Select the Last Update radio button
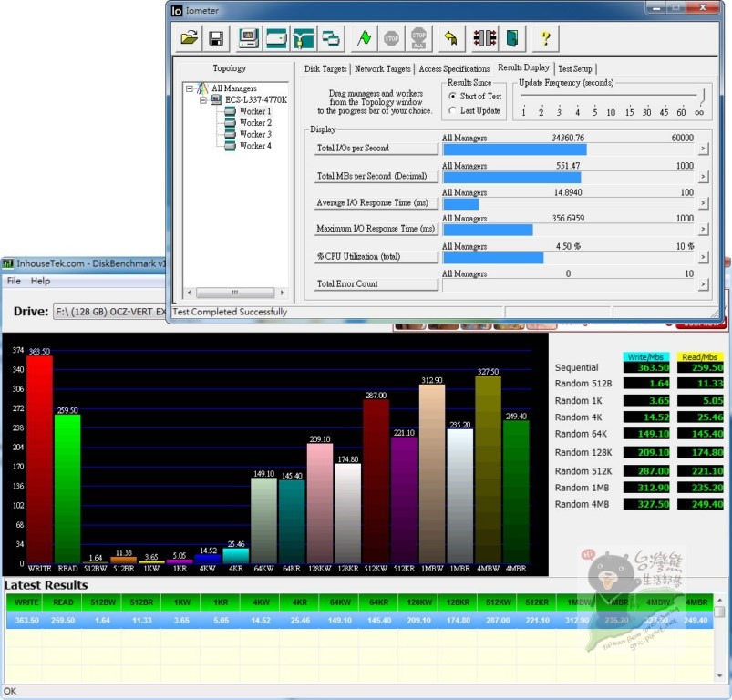 coord(452,111)
